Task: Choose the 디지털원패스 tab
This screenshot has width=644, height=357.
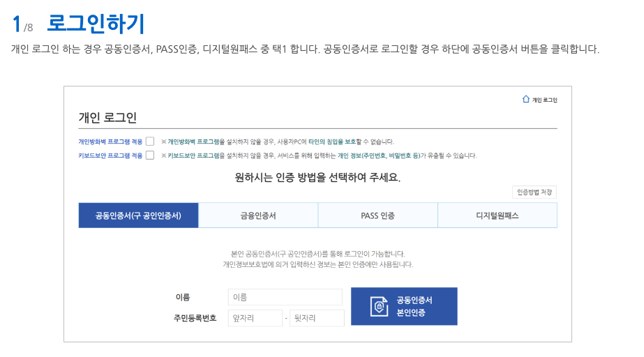Action: pyautogui.click(x=497, y=215)
